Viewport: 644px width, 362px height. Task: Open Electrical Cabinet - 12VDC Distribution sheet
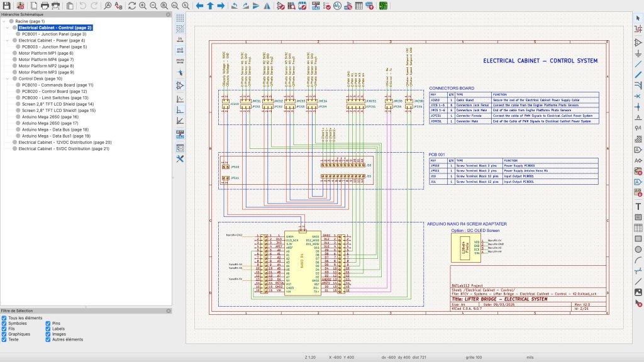click(x=65, y=142)
